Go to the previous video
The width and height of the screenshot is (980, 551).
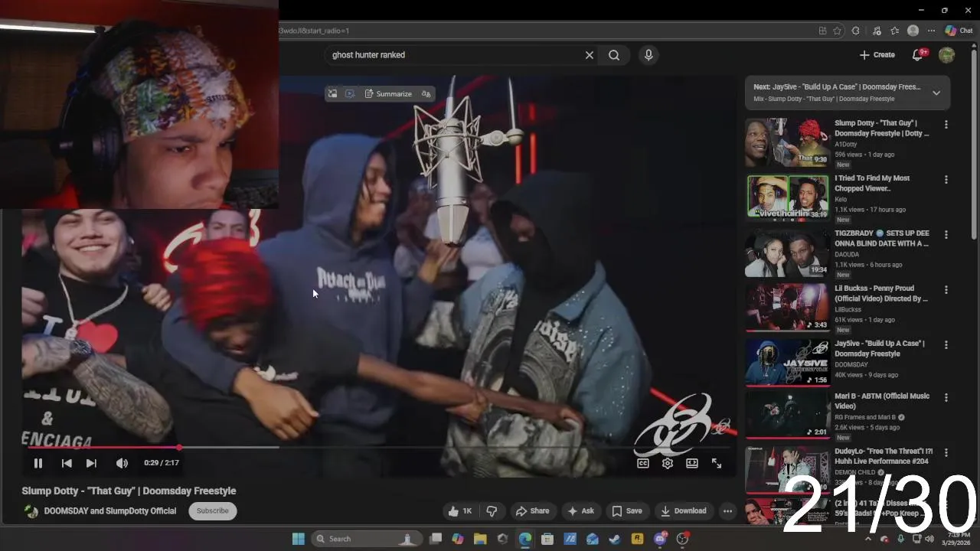(x=67, y=463)
